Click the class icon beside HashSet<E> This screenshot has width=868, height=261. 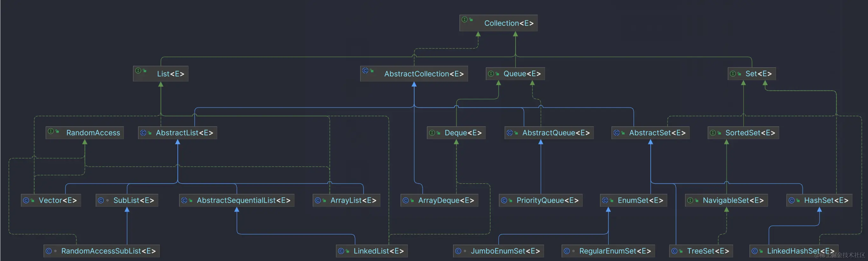click(x=792, y=200)
